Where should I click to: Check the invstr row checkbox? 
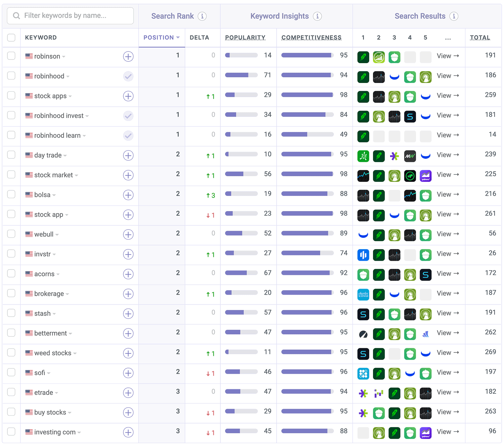click(11, 253)
